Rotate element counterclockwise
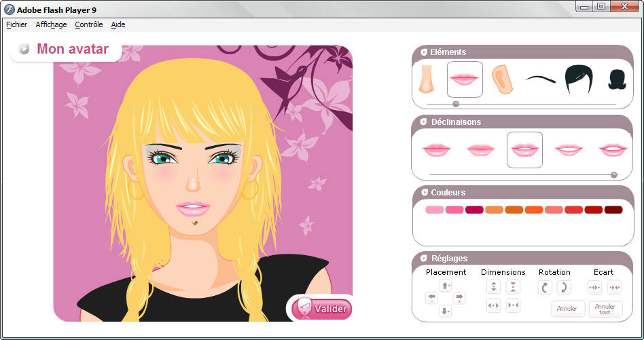The width and height of the screenshot is (644, 340). 545,288
